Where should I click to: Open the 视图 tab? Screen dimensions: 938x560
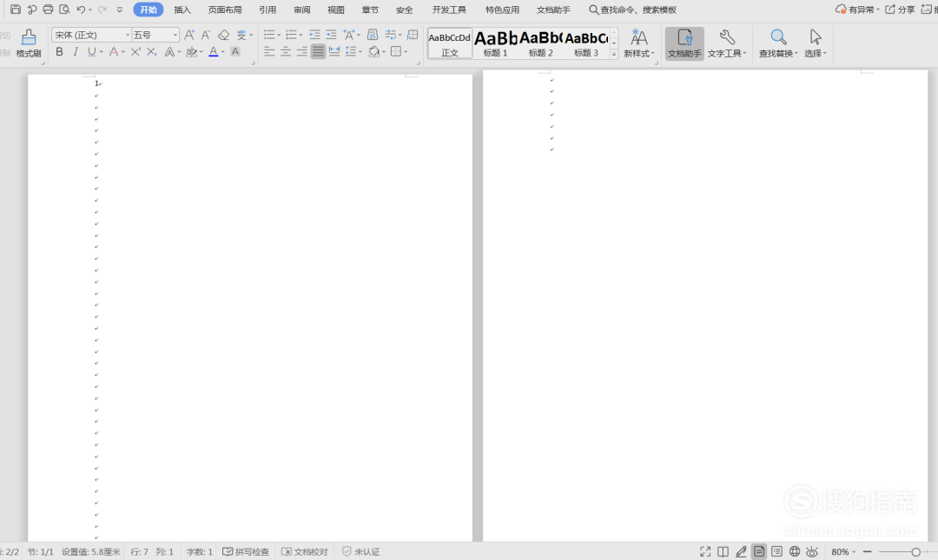click(335, 10)
